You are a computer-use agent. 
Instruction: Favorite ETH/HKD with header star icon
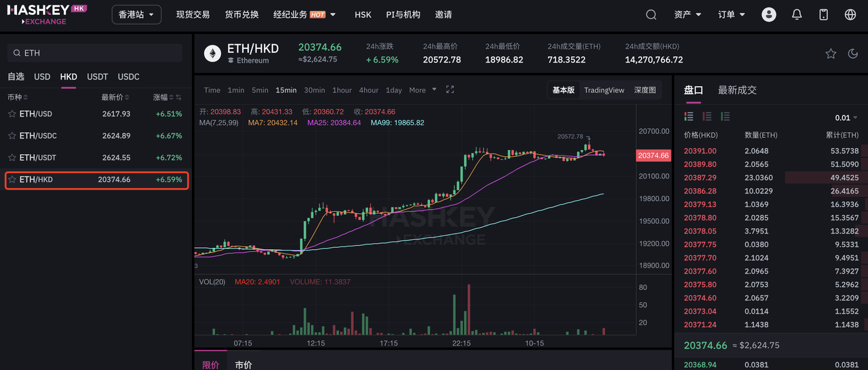point(831,54)
